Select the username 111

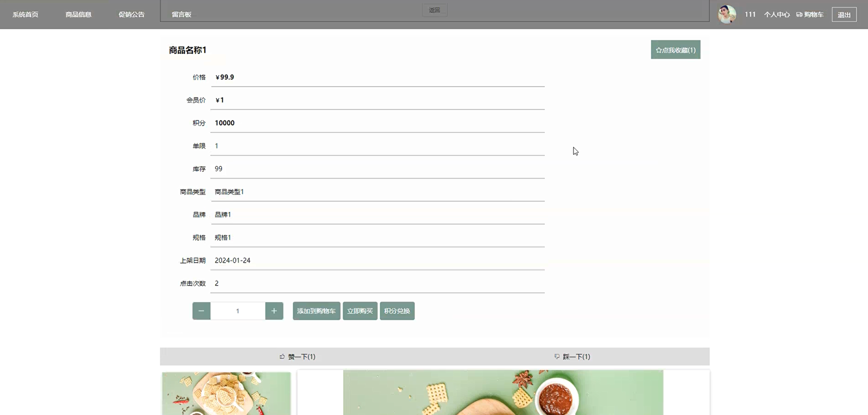click(x=750, y=15)
